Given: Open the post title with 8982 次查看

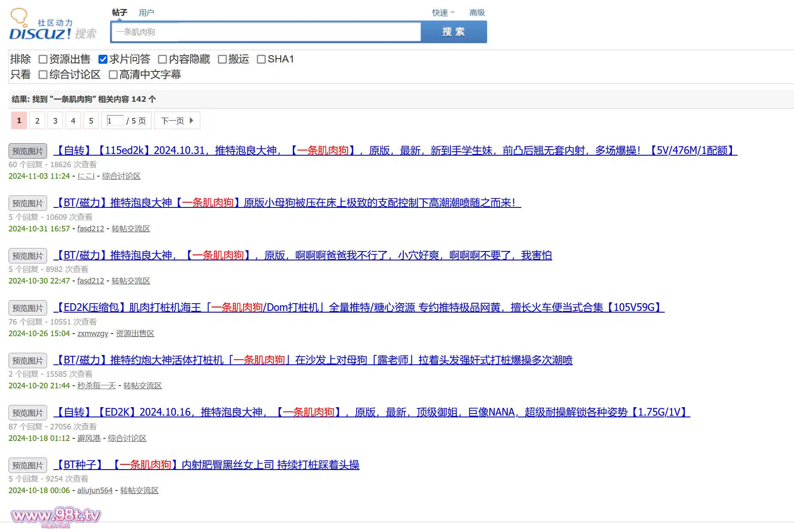Looking at the screenshot, I should click(x=303, y=255).
